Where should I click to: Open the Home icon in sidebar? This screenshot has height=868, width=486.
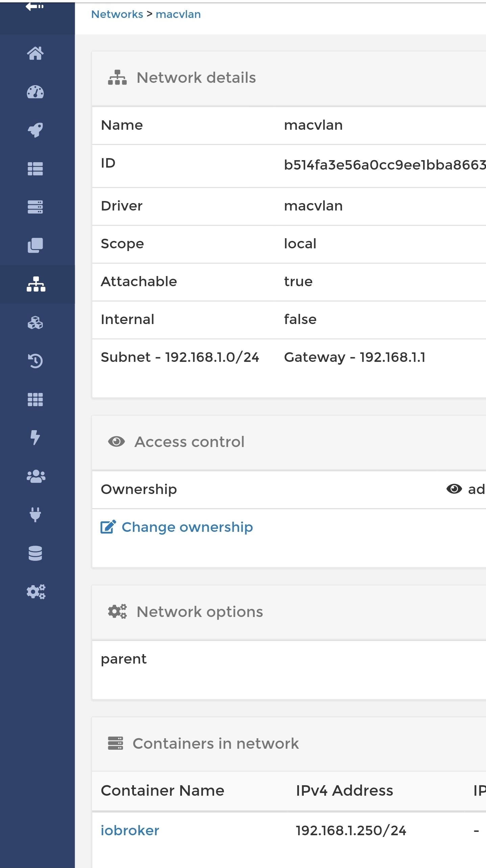click(36, 53)
